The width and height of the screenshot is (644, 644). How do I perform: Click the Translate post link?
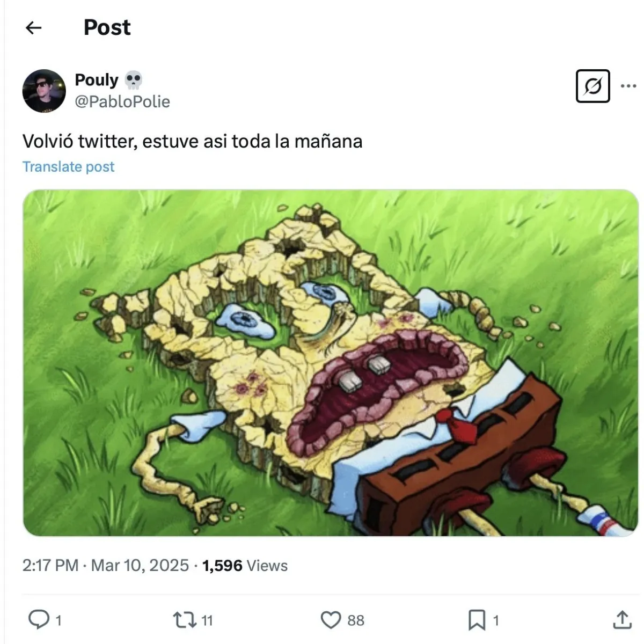coord(68,167)
